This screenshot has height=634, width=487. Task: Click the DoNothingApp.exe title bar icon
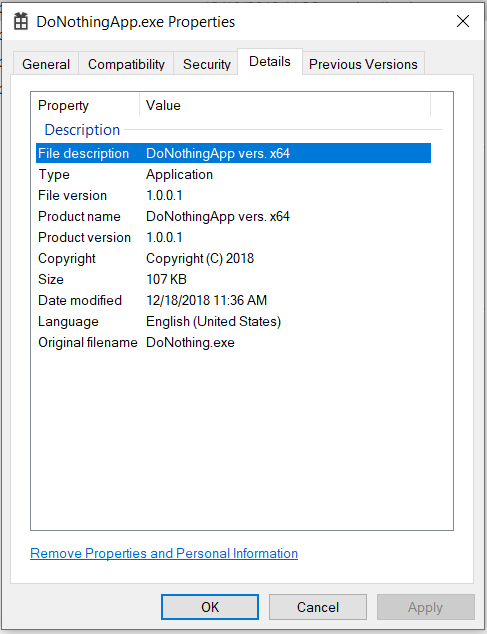(x=21, y=21)
